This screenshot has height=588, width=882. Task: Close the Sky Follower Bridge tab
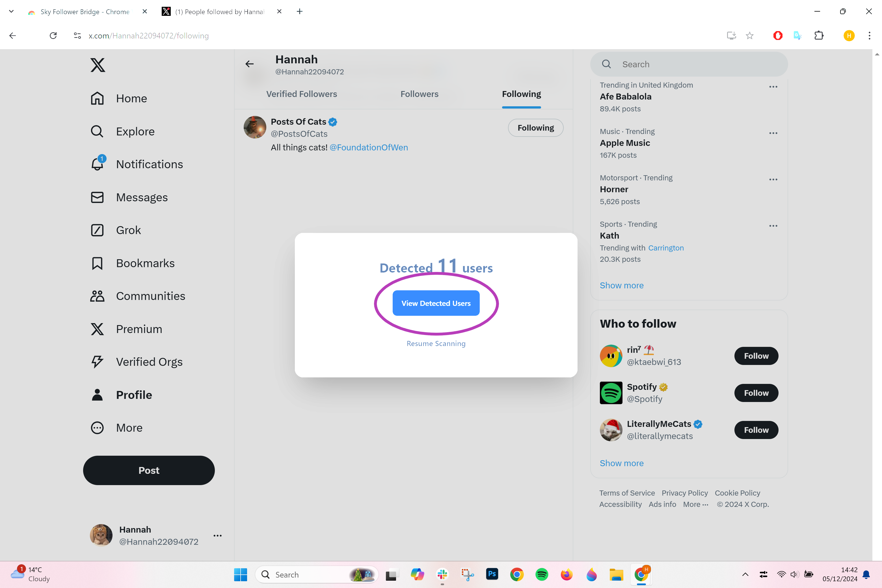(x=145, y=12)
